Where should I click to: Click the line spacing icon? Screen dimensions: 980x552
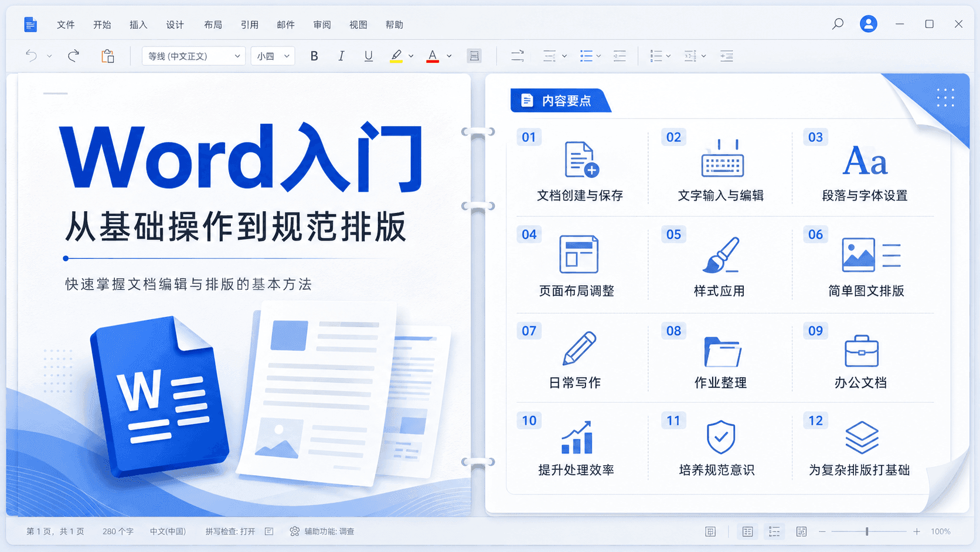(x=690, y=56)
